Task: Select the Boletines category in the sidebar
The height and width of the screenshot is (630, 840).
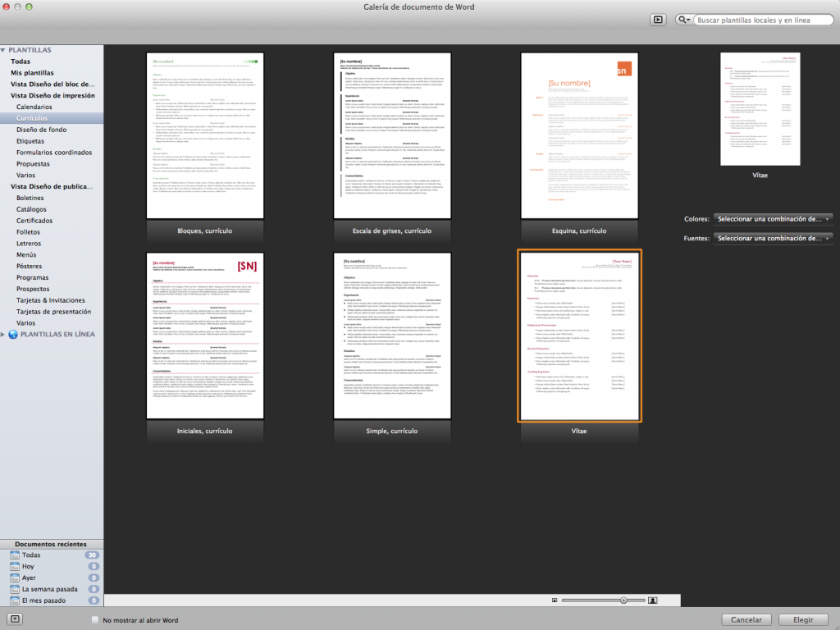Action: pos(30,197)
